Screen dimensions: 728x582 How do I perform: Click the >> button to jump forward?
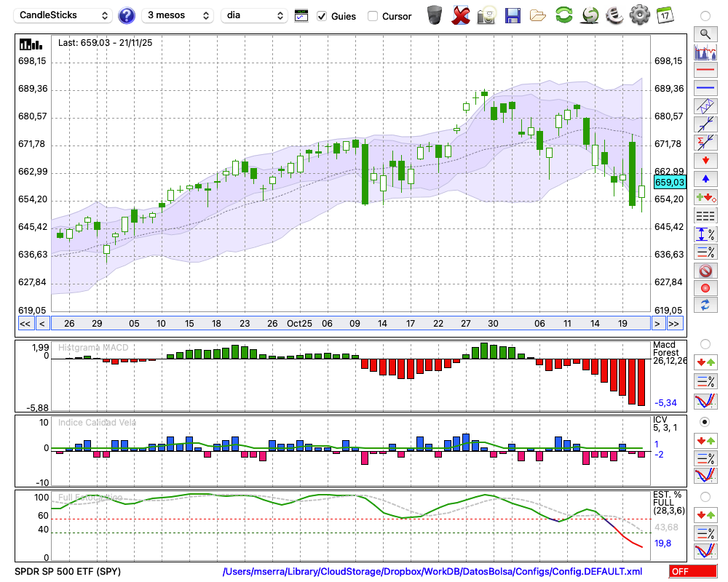(674, 324)
